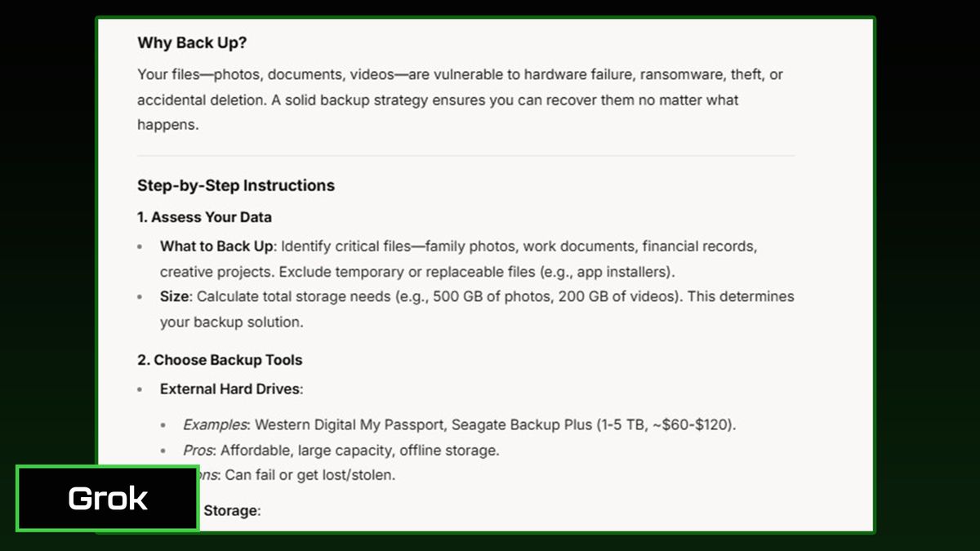The width and height of the screenshot is (980, 551).
Task: Click the italic "Examples" label
Action: pyautogui.click(x=216, y=424)
